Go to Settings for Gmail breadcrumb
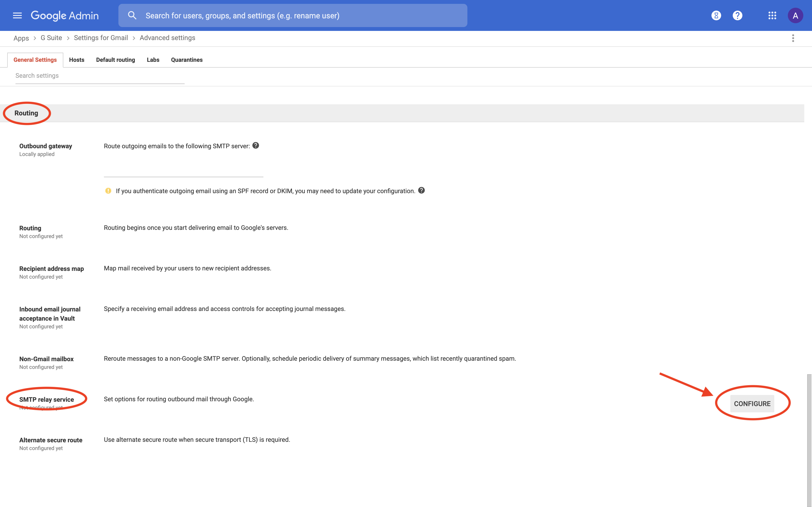This screenshot has height=507, width=812. coord(101,38)
